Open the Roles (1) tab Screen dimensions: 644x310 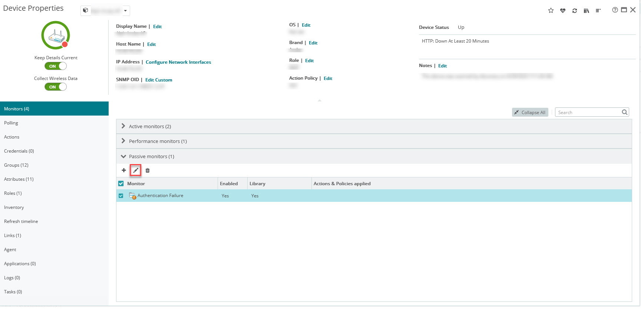[x=54, y=193]
